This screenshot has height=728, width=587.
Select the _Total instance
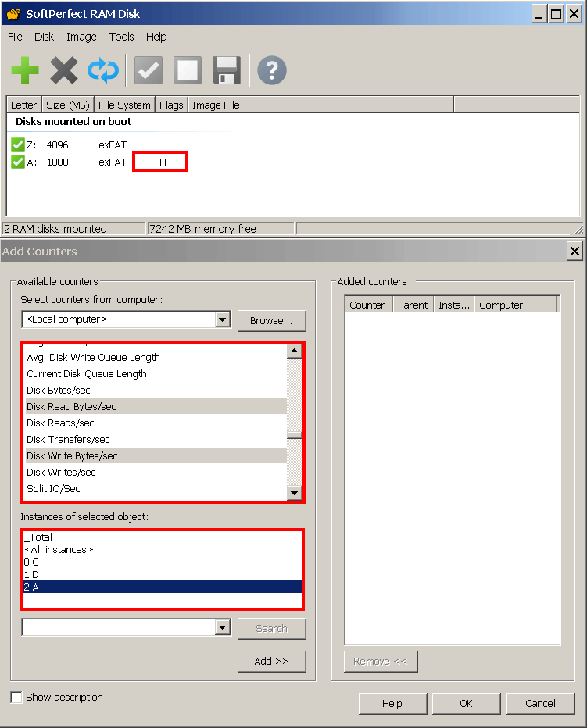point(163,537)
